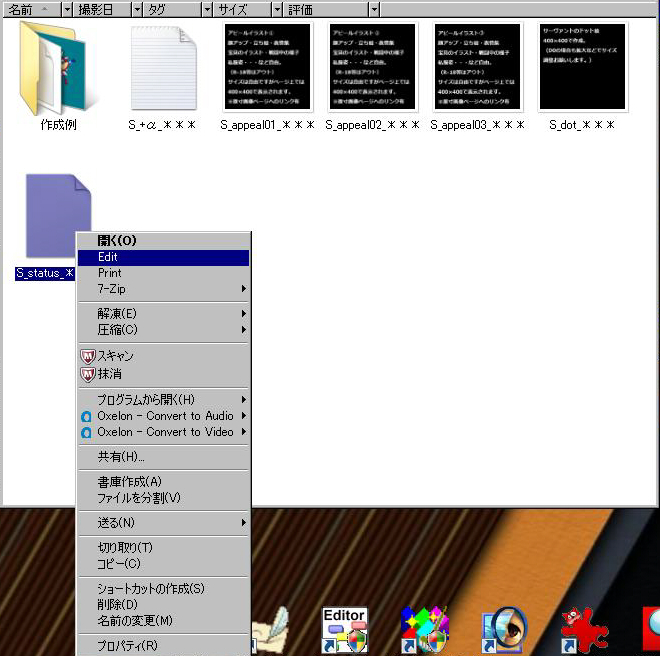The width and height of the screenshot is (660, 656).
Task: Open the Editor desktop shortcut
Action: [x=344, y=630]
